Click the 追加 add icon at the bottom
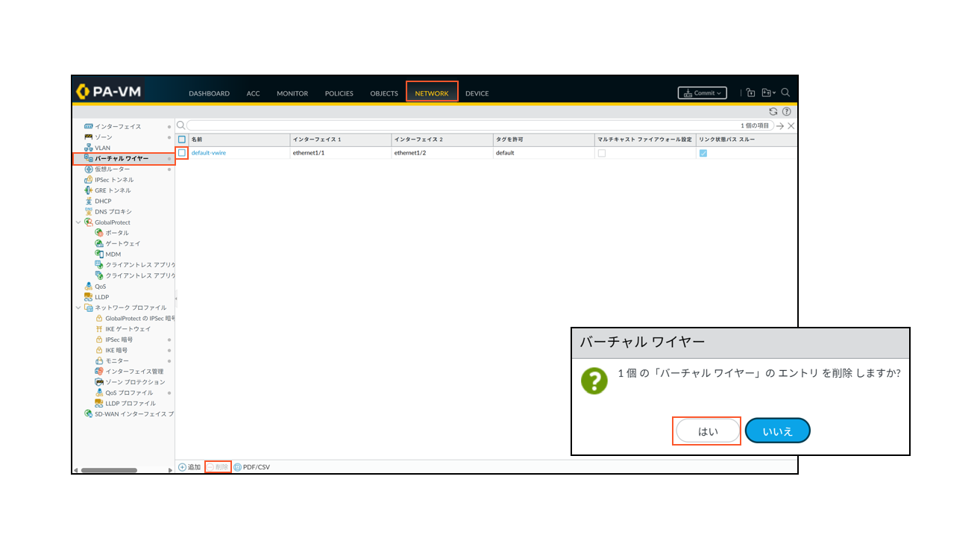Viewport: 980px width, 550px height. pyautogui.click(x=183, y=466)
